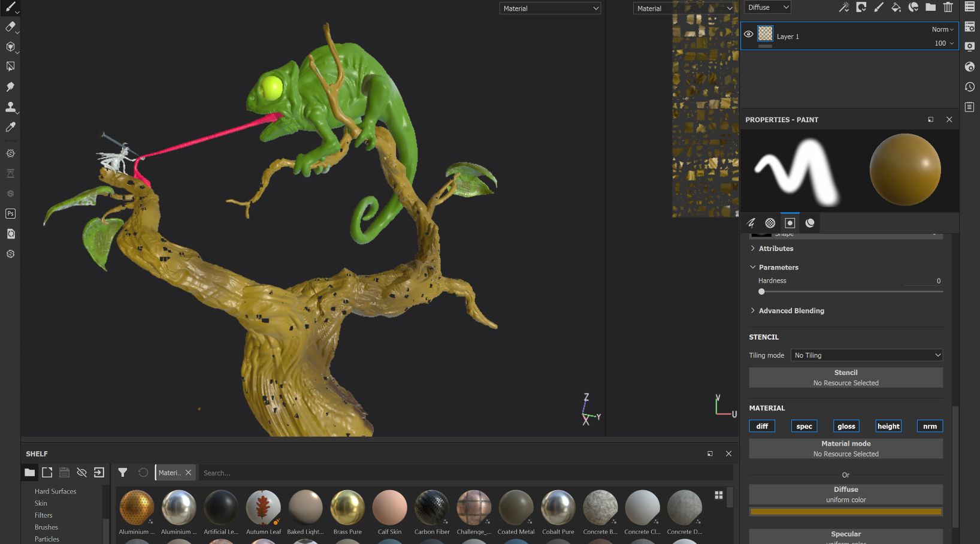Toggle the diff material channel
Viewport: 980px width, 544px height.
(x=762, y=426)
